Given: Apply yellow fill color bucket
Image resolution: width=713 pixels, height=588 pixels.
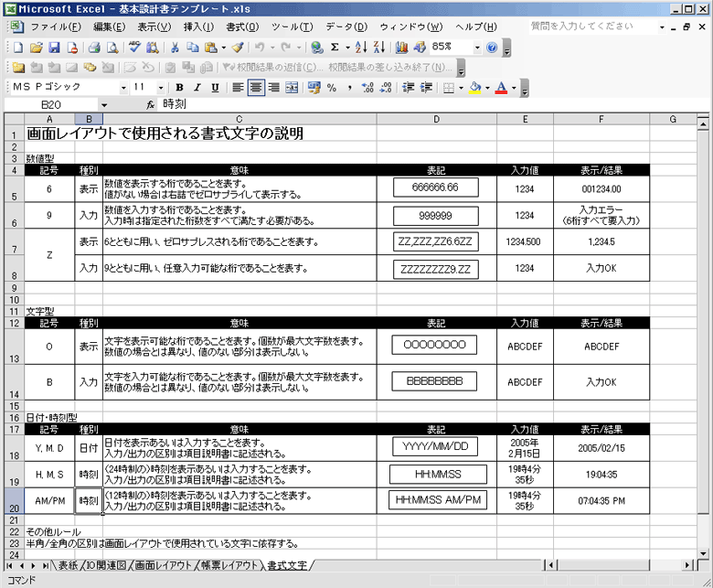Looking at the screenshot, I should (475, 87).
